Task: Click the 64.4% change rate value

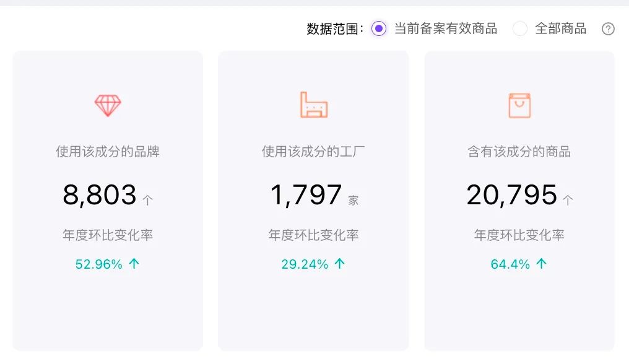Action: [510, 264]
